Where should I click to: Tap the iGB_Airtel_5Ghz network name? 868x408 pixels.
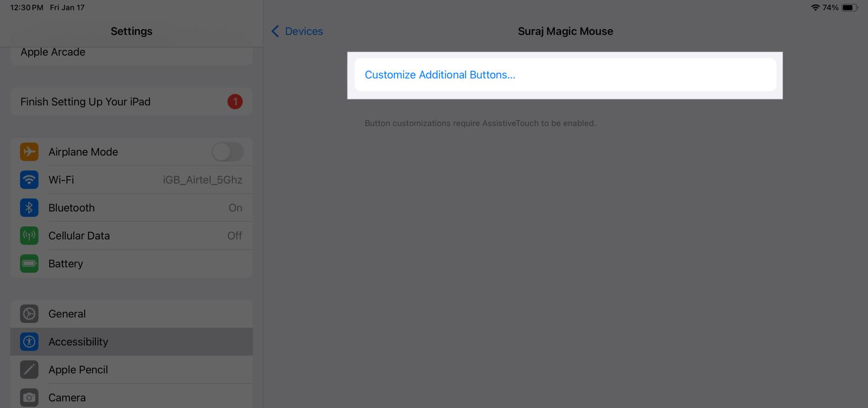(202, 180)
